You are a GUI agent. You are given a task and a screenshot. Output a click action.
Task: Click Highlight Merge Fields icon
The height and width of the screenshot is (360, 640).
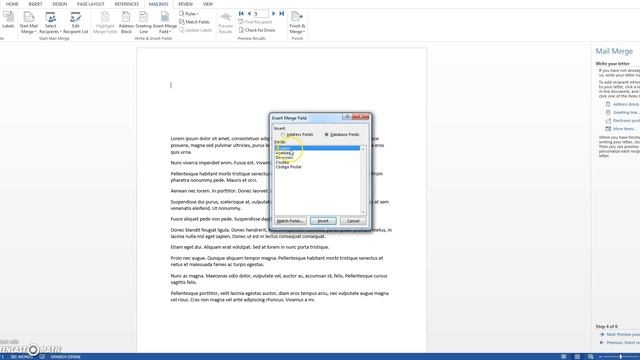click(x=105, y=22)
